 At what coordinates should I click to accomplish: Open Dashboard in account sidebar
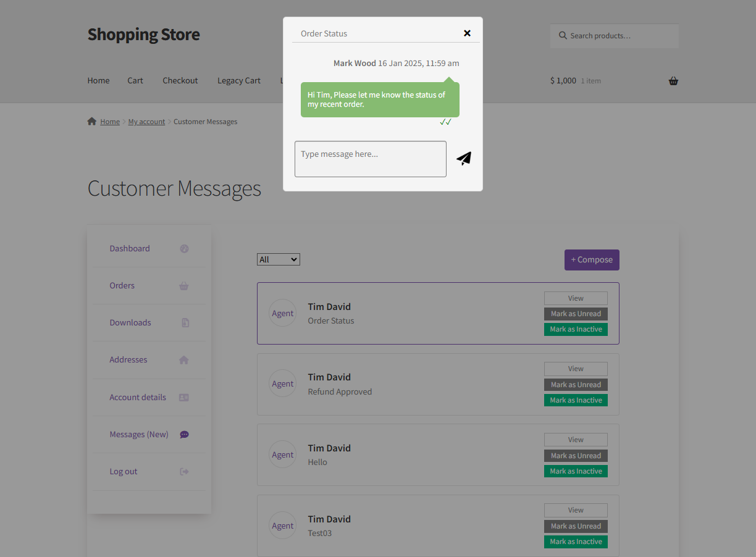pyautogui.click(x=130, y=248)
